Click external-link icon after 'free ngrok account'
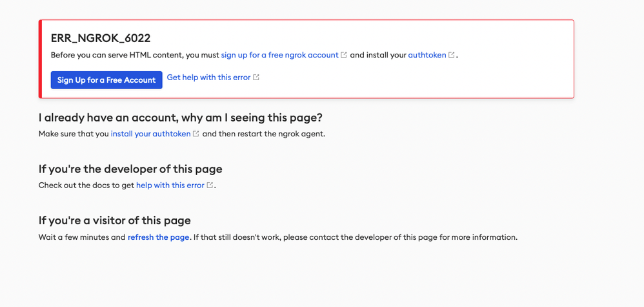This screenshot has width=644, height=307. (x=344, y=55)
